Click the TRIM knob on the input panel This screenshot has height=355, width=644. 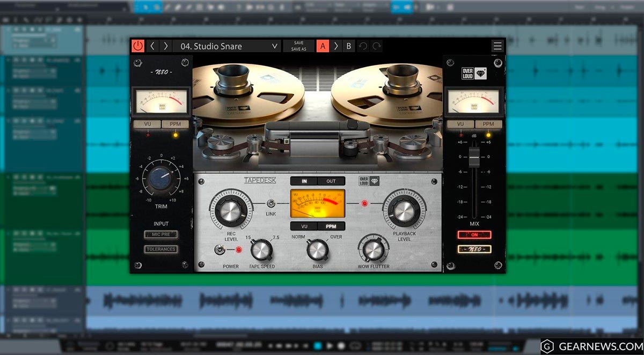click(x=161, y=179)
